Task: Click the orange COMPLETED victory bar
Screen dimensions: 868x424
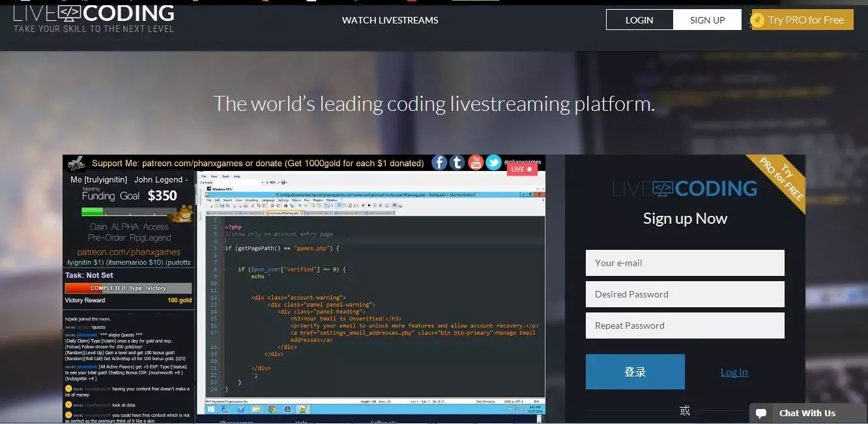Action: point(128,288)
